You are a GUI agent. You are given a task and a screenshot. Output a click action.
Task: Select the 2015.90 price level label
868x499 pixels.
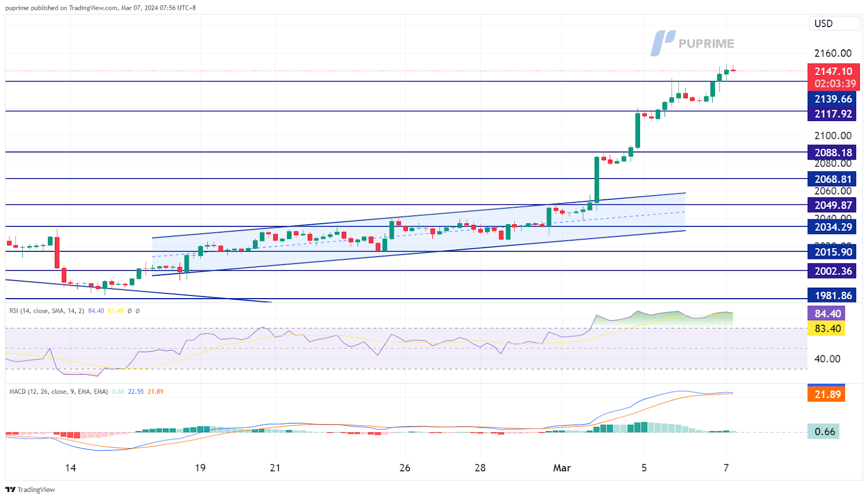point(832,252)
